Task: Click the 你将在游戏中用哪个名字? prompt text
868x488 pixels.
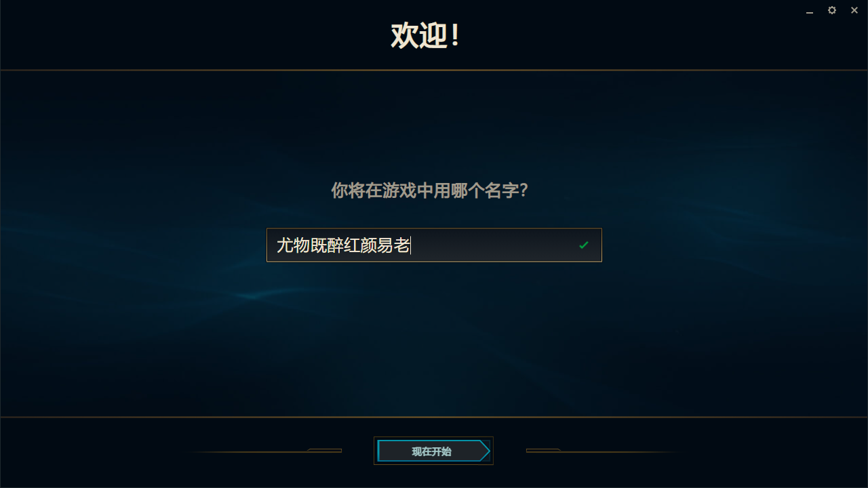Action: point(430,190)
